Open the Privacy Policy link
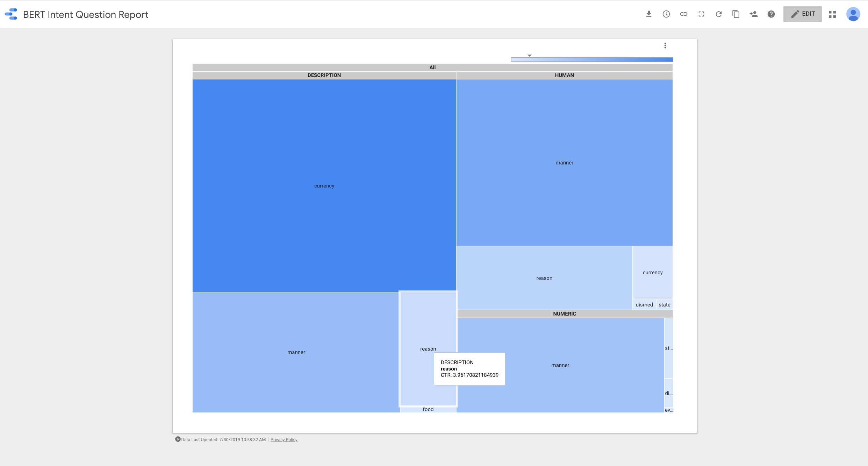 [284, 440]
